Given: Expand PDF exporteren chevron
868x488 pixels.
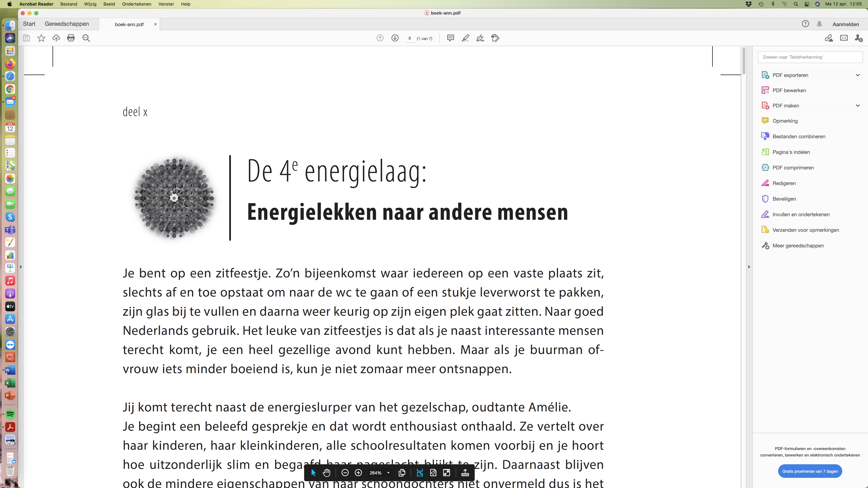Looking at the screenshot, I should pyautogui.click(x=857, y=75).
